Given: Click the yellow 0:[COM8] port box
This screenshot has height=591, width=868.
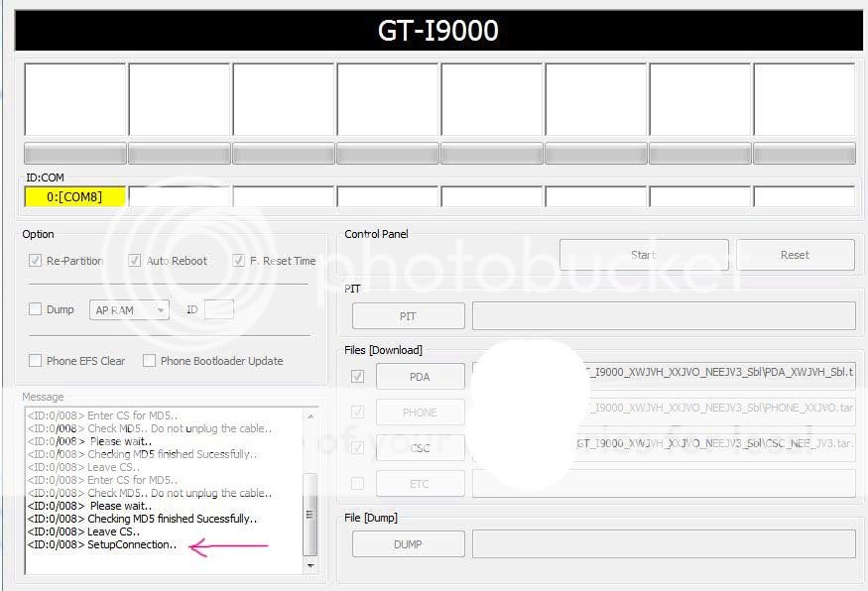Looking at the screenshot, I should tap(74, 196).
